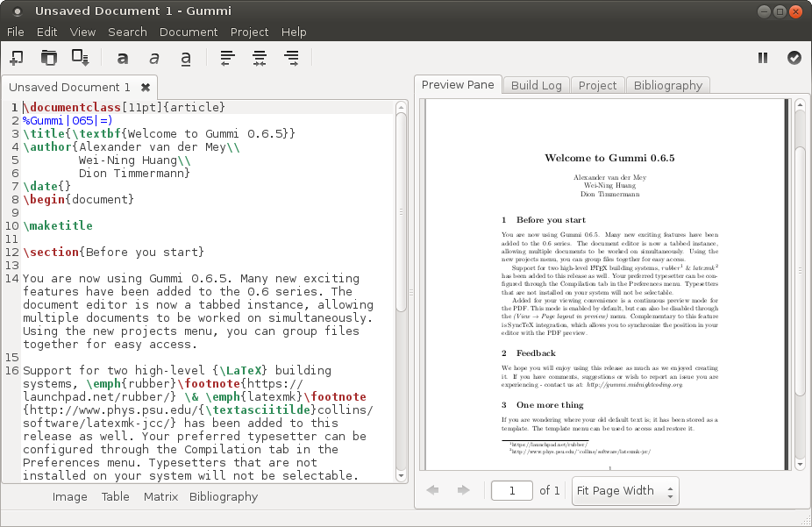Click the window menu dot in title bar

click(17, 11)
